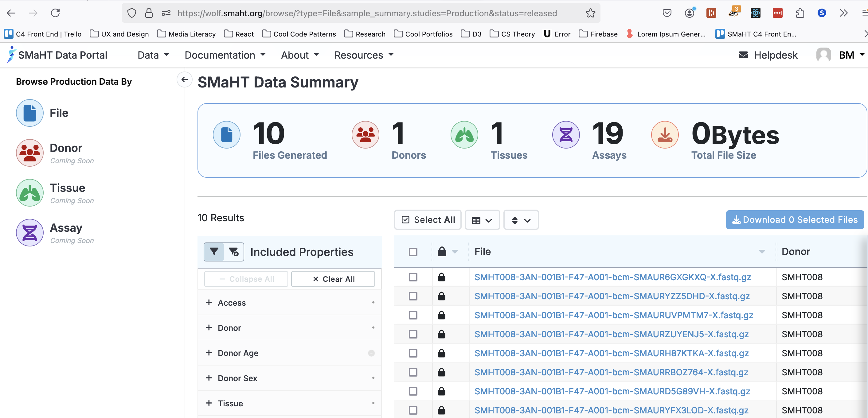Viewport: 868px width, 418px height.
Task: Open the Pocket save icon
Action: pos(667,13)
